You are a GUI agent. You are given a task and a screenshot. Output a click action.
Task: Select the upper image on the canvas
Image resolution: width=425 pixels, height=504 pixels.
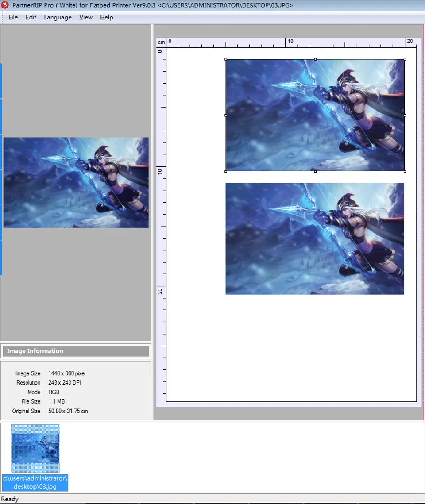pyautogui.click(x=315, y=115)
